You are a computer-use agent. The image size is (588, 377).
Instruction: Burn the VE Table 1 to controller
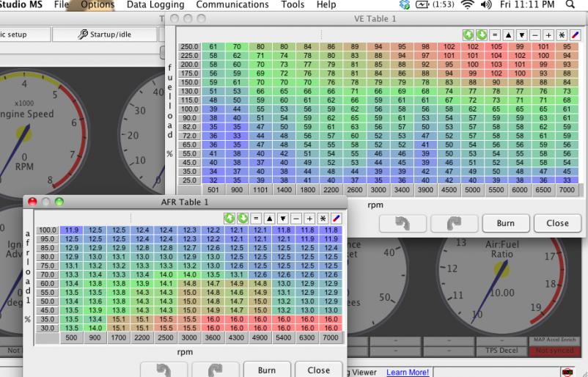click(505, 223)
